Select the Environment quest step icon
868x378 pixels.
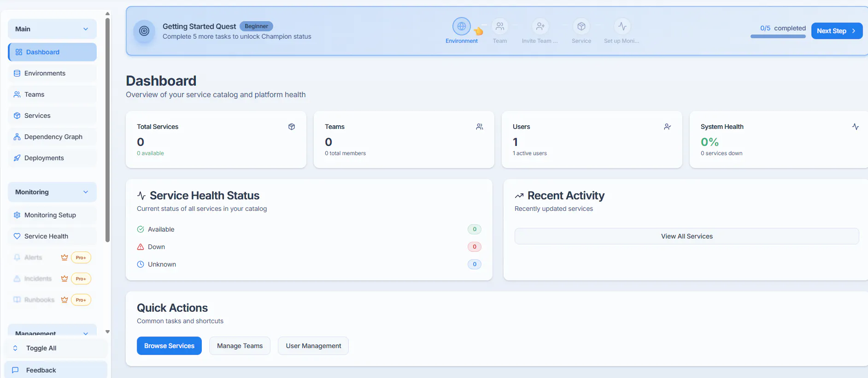[462, 26]
